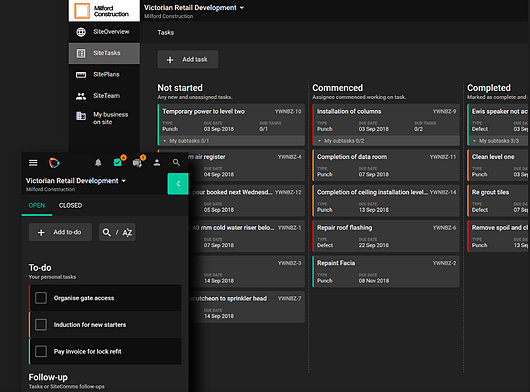Open notifications bell icon
530x392 pixels.
point(98,163)
